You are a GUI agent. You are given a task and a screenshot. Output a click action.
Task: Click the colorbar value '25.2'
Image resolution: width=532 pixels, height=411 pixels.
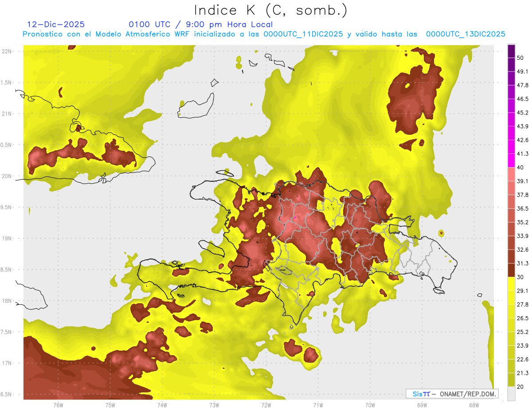(x=523, y=332)
